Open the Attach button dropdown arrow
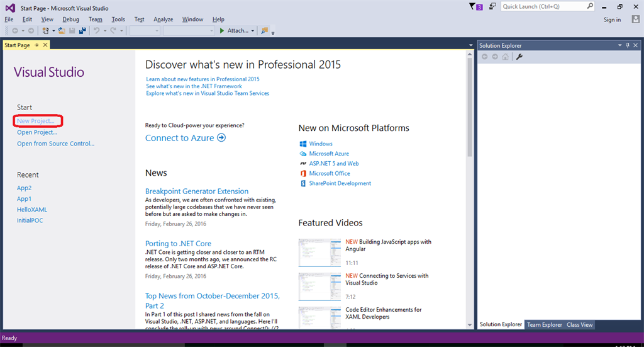This screenshot has height=347, width=644. click(253, 31)
